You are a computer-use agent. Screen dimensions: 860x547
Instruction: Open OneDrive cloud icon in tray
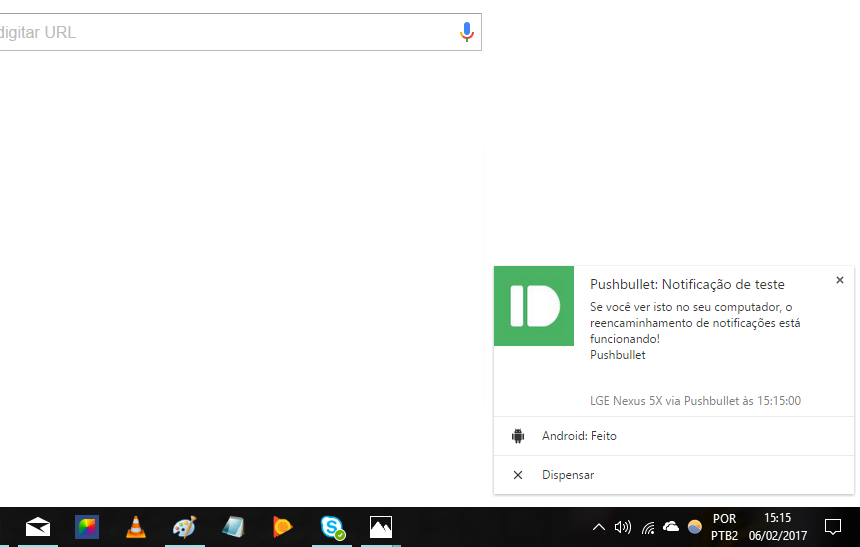tap(671, 527)
